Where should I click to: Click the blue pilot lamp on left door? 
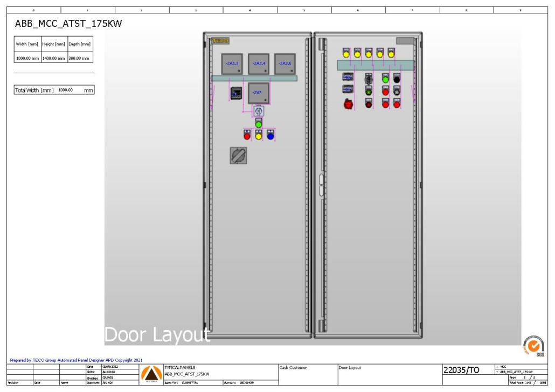coord(270,136)
